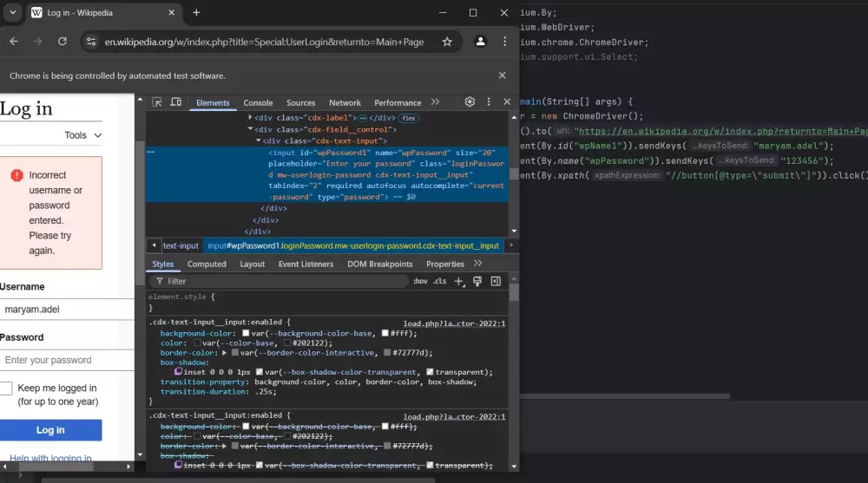The height and width of the screenshot is (483, 868).
Task: Collapse the cdx-text-input div node
Action: (258, 140)
